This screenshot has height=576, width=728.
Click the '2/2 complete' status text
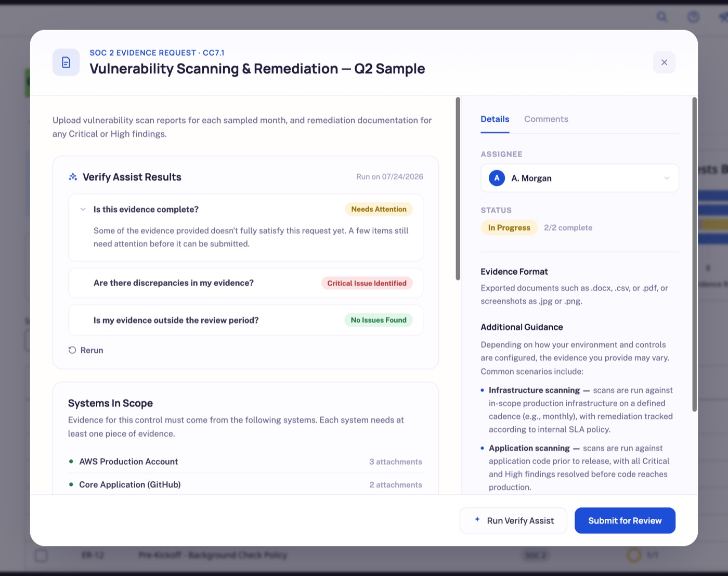568,227
